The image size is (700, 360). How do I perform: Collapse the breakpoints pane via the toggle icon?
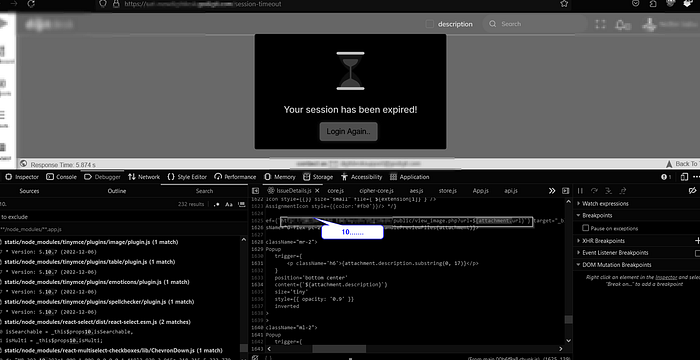point(565,191)
